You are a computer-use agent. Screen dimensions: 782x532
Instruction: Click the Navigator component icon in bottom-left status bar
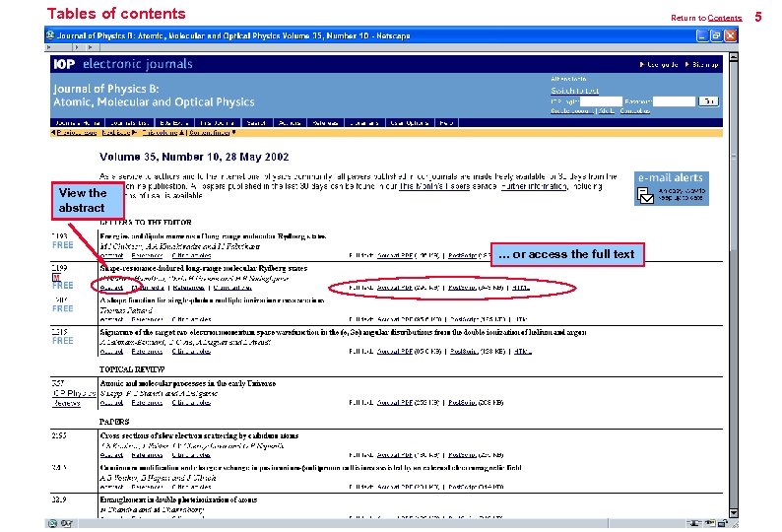pyautogui.click(x=52, y=523)
